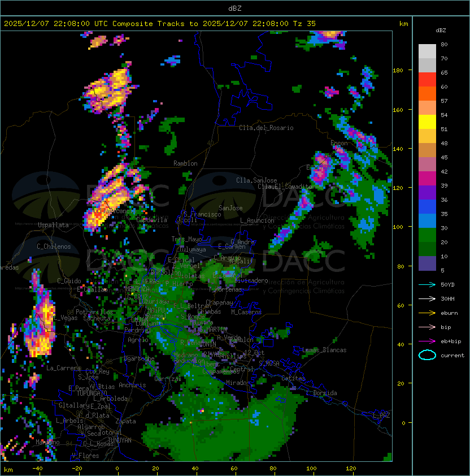This screenshot has width=470, height=476.
Task: Click the 'L_Dormida' map label
Action: click(x=321, y=393)
